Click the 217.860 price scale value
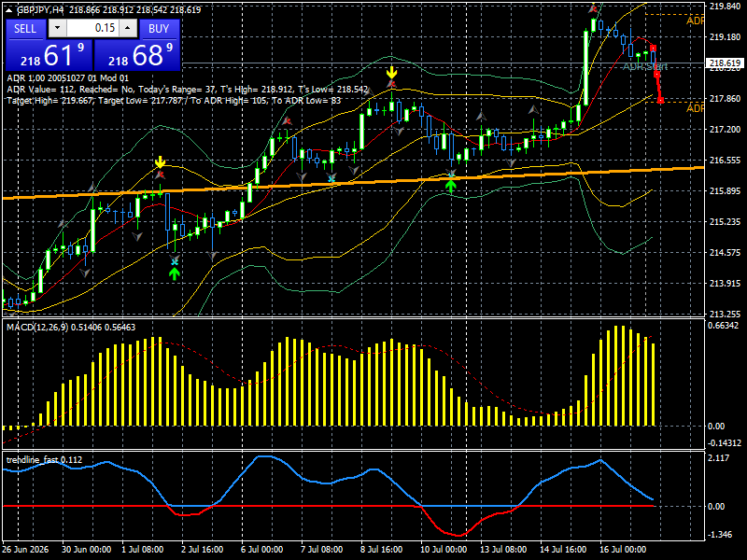This screenshot has width=747, height=560. [x=725, y=99]
